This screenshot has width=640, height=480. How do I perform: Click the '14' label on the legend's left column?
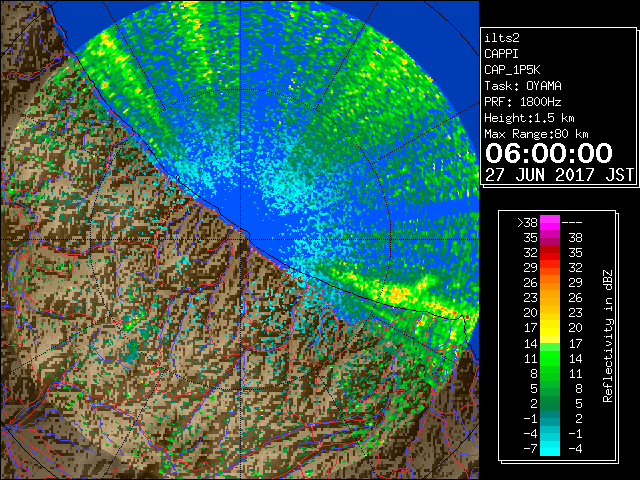click(x=531, y=343)
